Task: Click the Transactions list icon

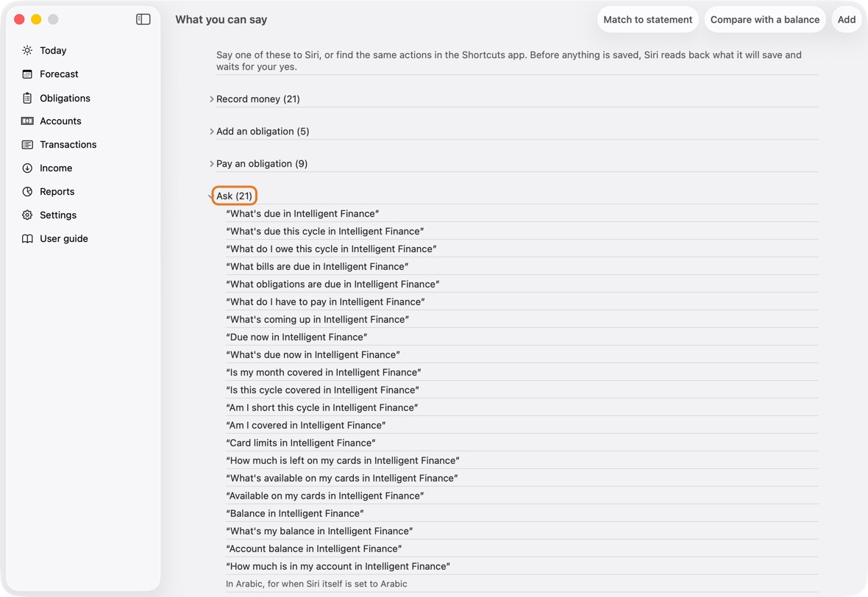Action: pos(27,144)
